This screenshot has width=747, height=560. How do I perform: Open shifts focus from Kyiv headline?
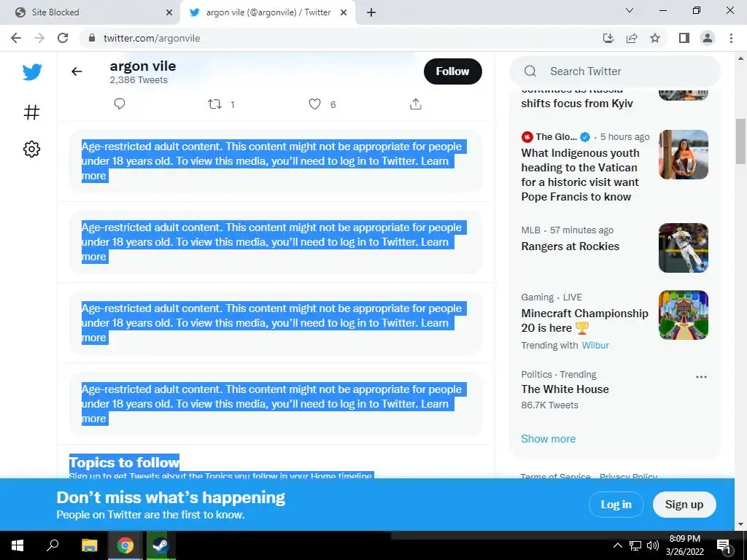pos(577,104)
